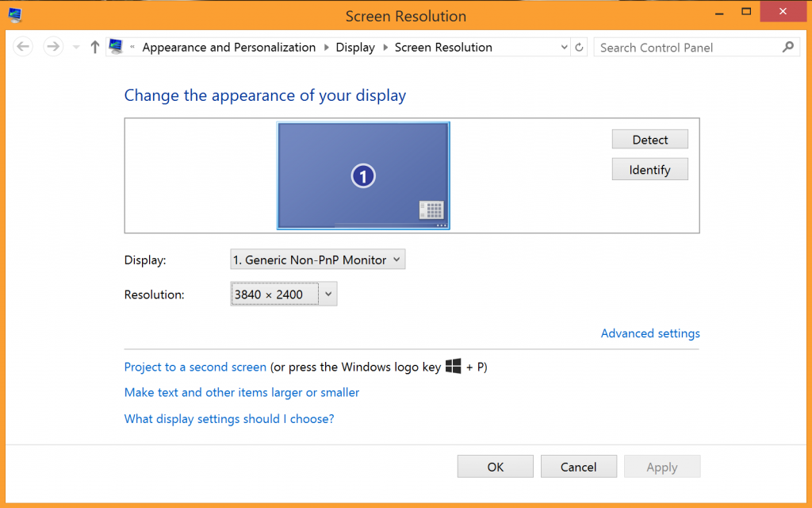Click the Cancel button

[578, 467]
